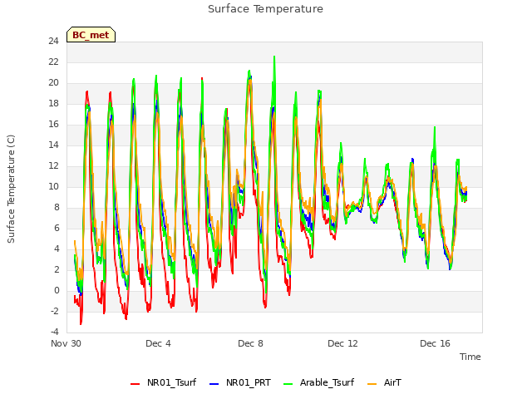Click the 2 y-axis tick label
The image size is (532, 399).
coord(57,269)
